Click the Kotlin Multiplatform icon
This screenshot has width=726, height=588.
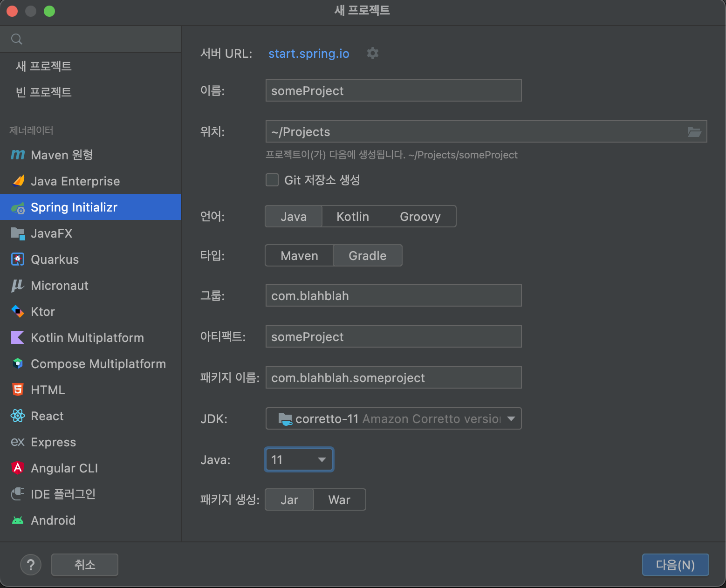point(18,338)
